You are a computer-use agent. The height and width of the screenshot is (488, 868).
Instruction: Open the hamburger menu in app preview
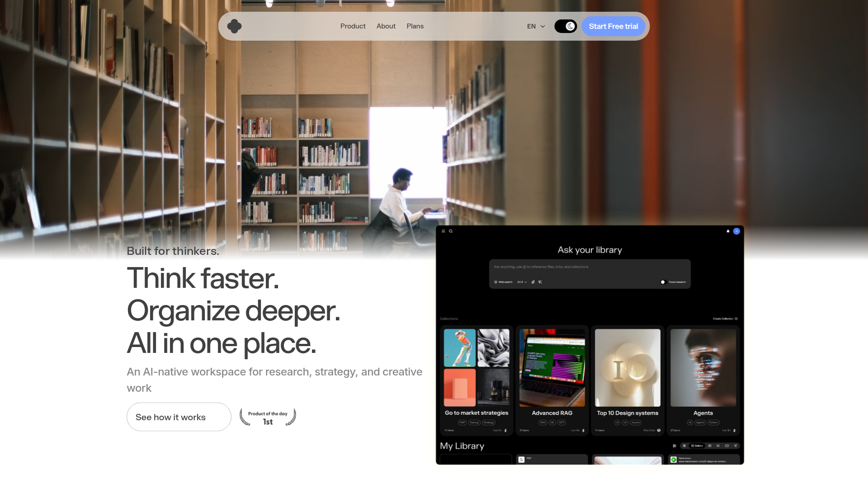coord(443,231)
